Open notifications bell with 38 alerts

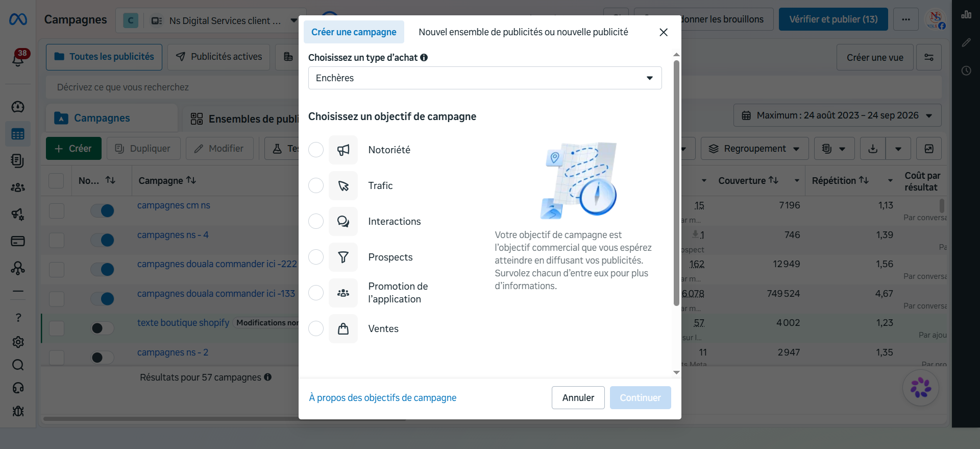[x=18, y=58]
